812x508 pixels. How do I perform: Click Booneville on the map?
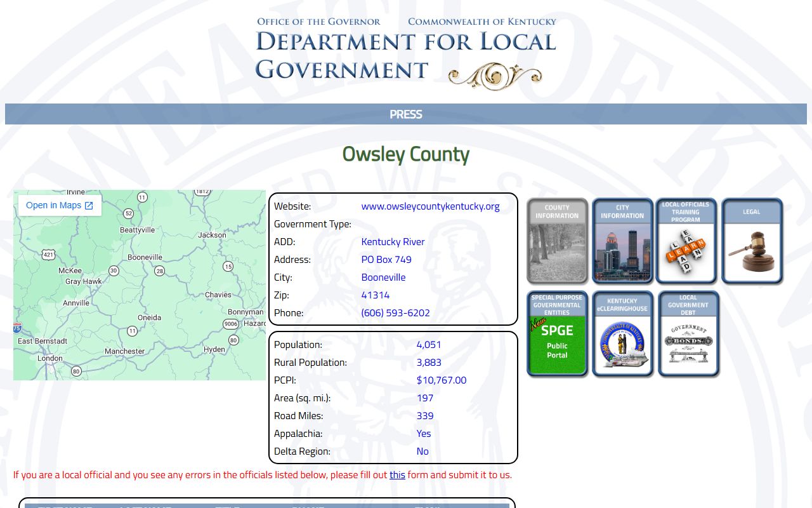click(x=145, y=257)
